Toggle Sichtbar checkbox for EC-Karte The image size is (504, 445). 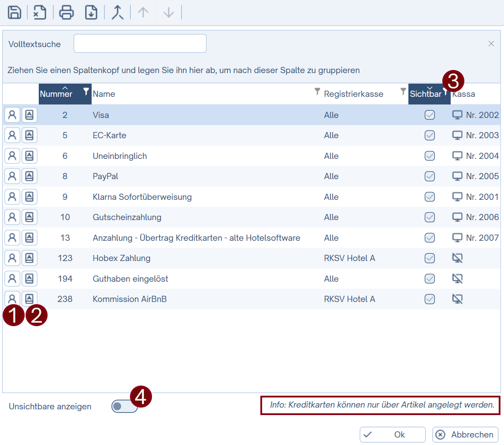click(x=430, y=135)
